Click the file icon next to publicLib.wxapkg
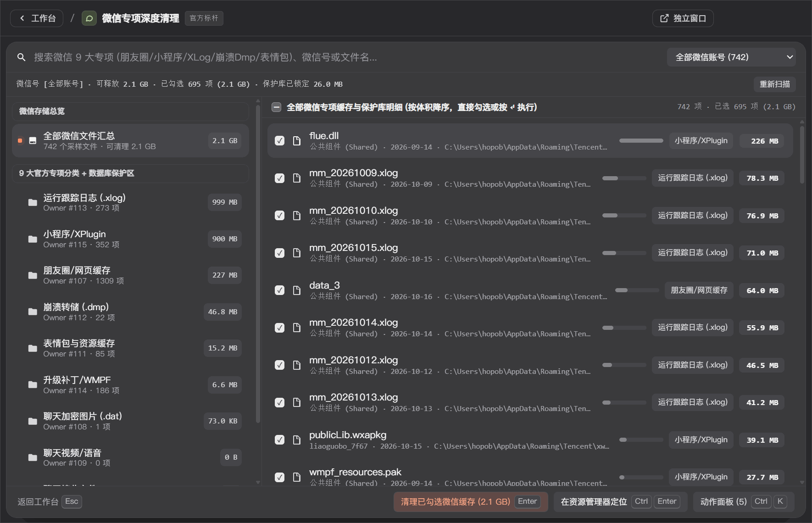 [297, 440]
